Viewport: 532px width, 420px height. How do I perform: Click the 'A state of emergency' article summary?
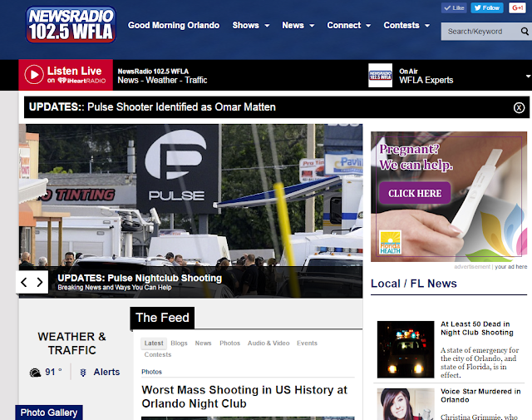480,363
